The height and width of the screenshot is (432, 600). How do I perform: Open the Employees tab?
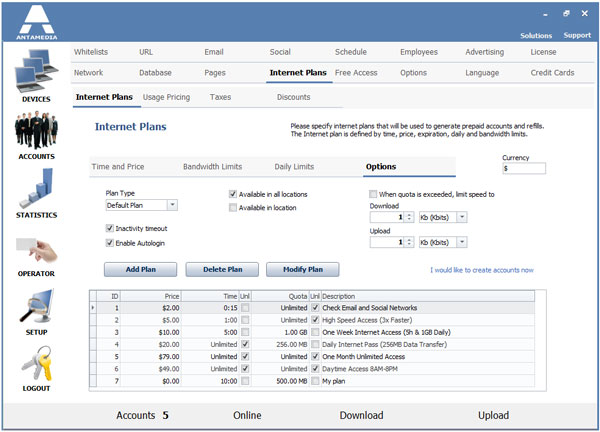coord(419,52)
